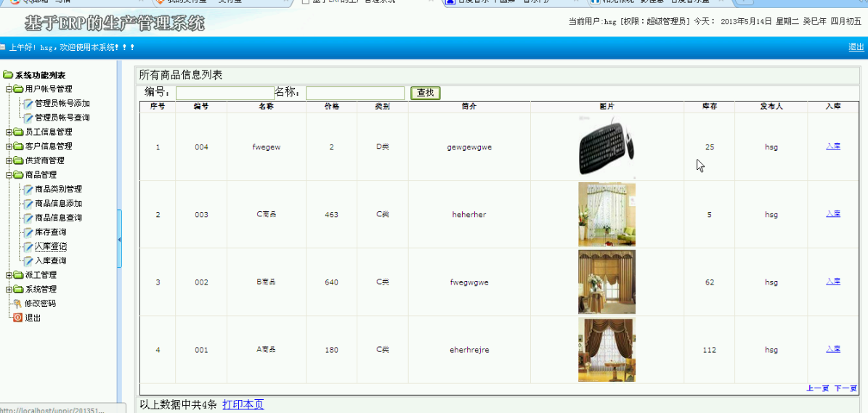Click the stock cell '62'

[x=710, y=282]
